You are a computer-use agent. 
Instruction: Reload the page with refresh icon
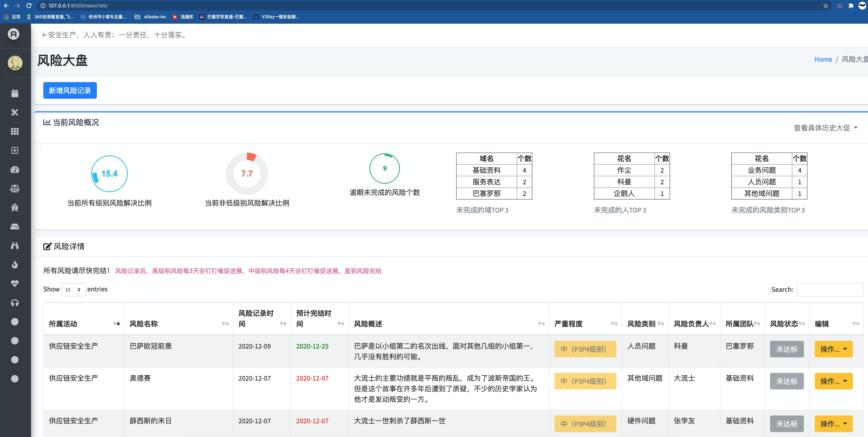(29, 6)
